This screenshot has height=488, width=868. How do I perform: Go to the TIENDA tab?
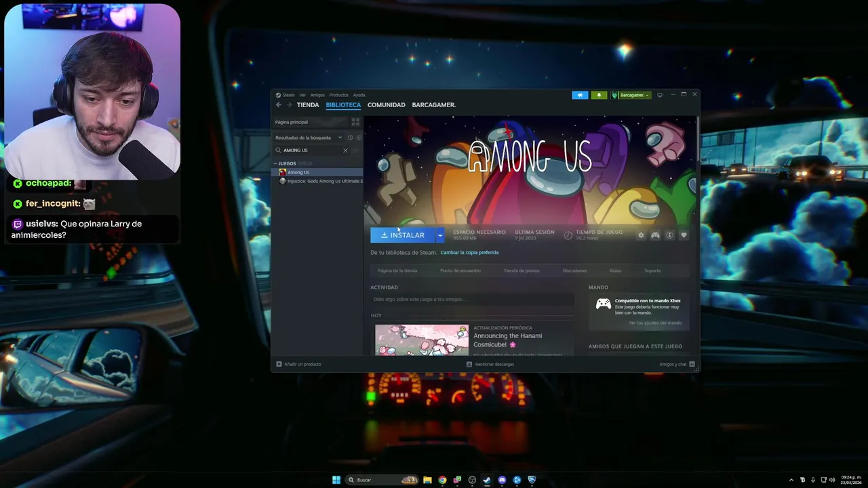point(308,105)
